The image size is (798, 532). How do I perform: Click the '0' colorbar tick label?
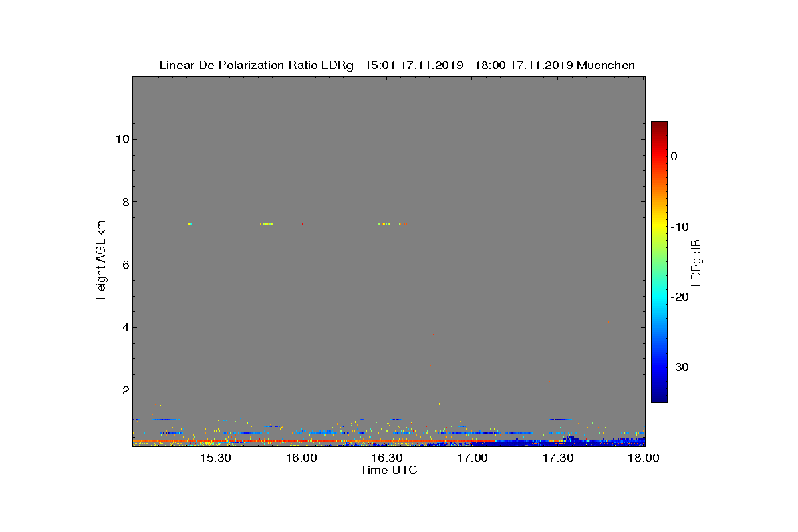(x=674, y=156)
